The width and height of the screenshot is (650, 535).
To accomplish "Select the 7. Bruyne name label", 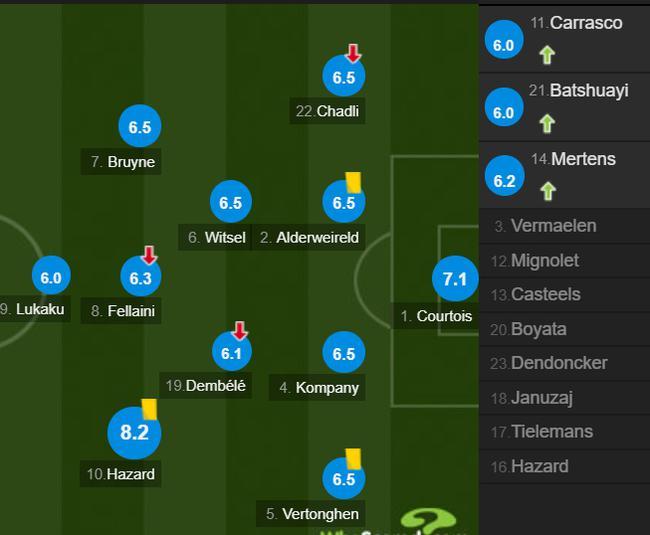I will point(121,162).
